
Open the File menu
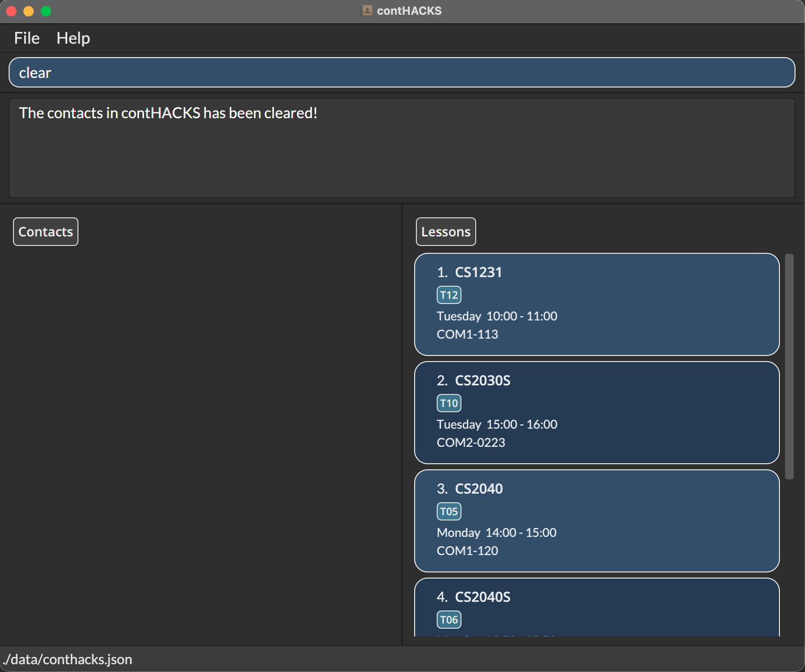[x=27, y=38]
